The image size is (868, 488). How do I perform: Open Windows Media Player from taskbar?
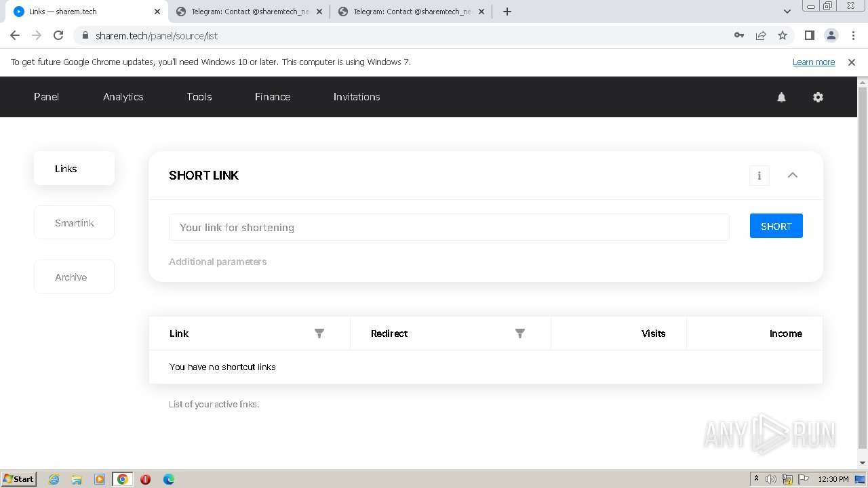pyautogui.click(x=100, y=479)
